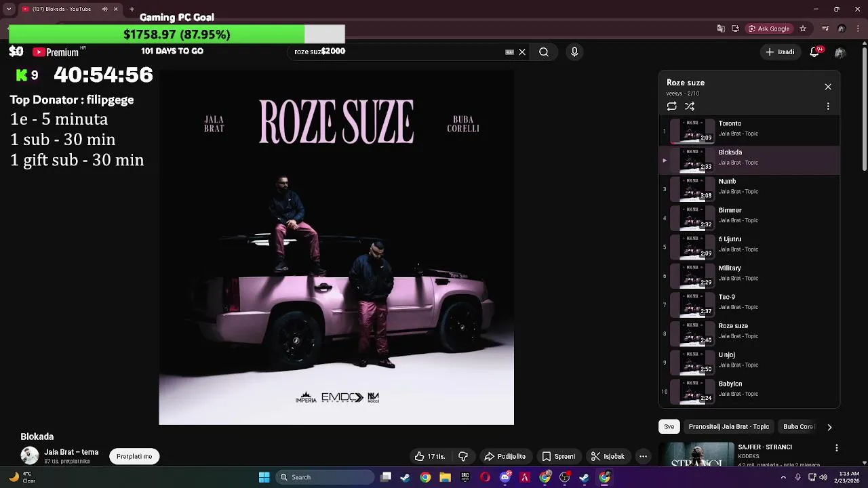The width and height of the screenshot is (868, 488).
Task: Open volume control in system tray
Action: tap(823, 477)
